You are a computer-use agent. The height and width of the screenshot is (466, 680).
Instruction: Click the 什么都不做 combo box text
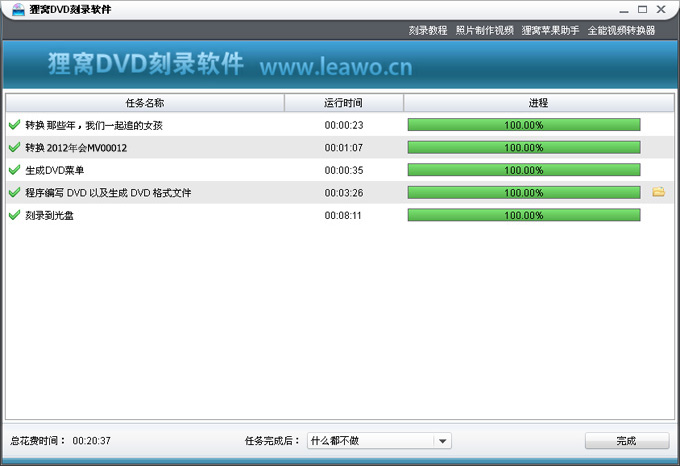335,441
